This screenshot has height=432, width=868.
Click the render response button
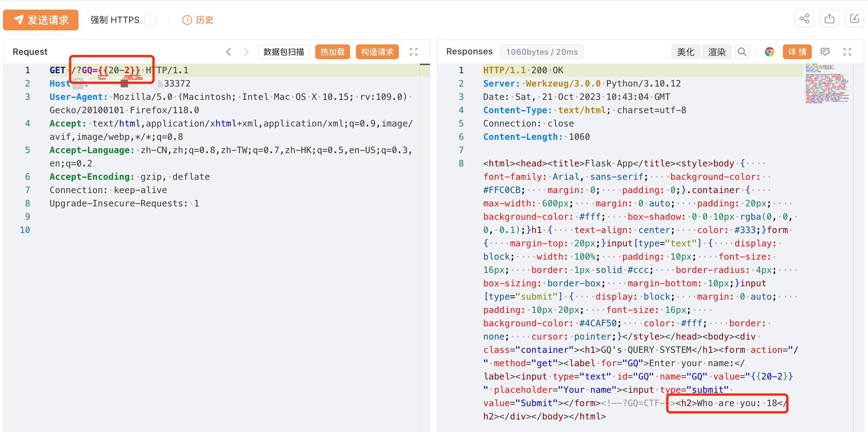point(717,52)
